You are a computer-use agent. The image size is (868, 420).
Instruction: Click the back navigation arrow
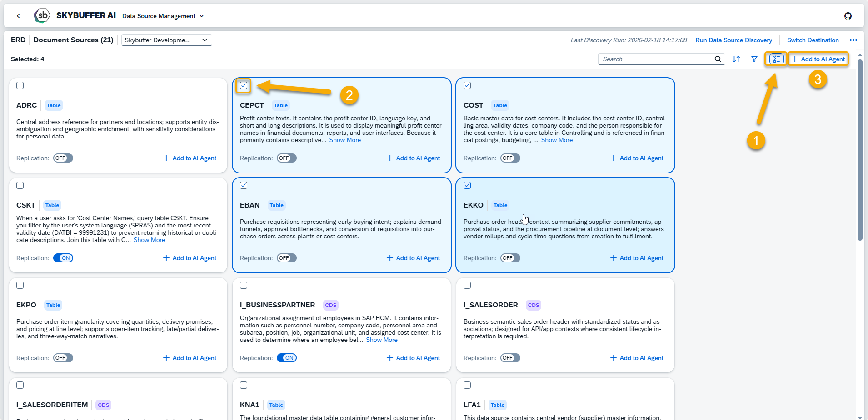(x=18, y=16)
